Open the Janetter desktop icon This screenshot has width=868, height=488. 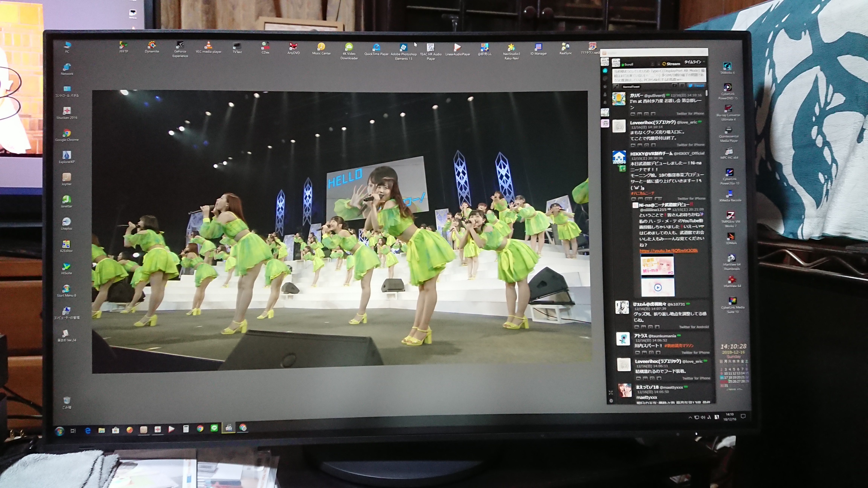coord(66,201)
